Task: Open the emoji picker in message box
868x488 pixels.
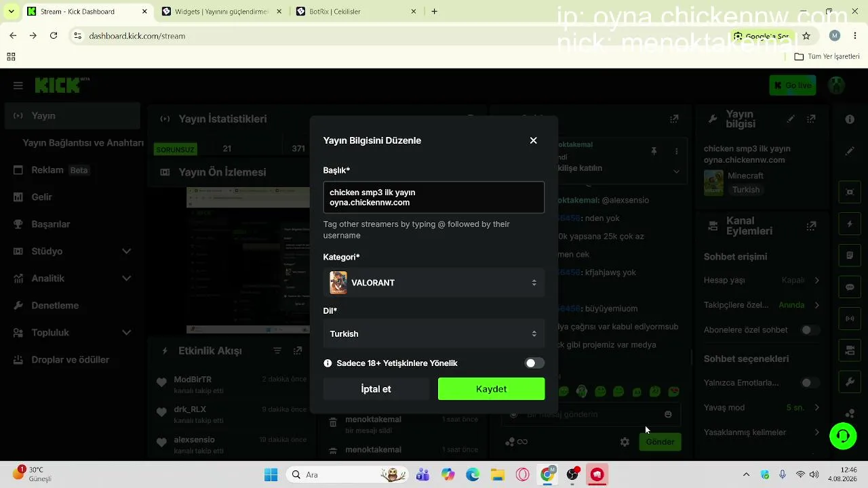Action: (669, 414)
